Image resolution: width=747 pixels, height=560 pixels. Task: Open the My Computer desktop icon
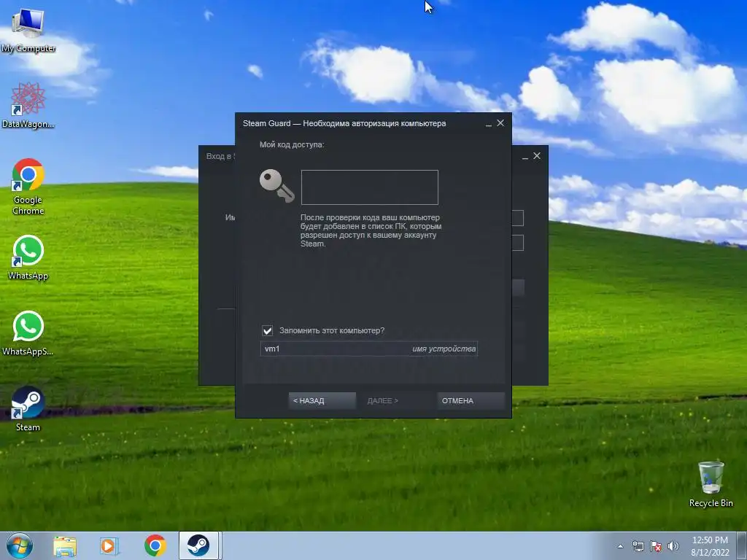point(28,31)
